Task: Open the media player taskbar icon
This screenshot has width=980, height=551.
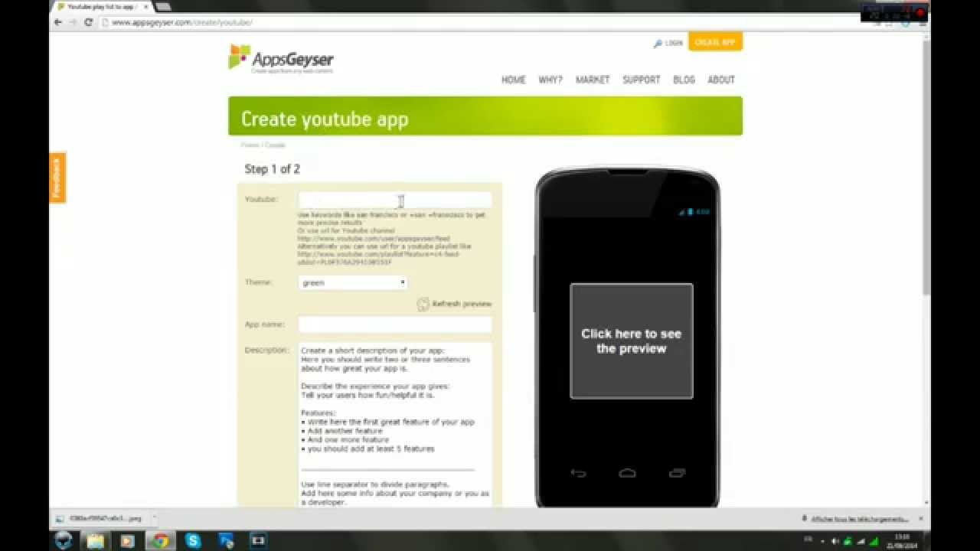Action: 128,540
